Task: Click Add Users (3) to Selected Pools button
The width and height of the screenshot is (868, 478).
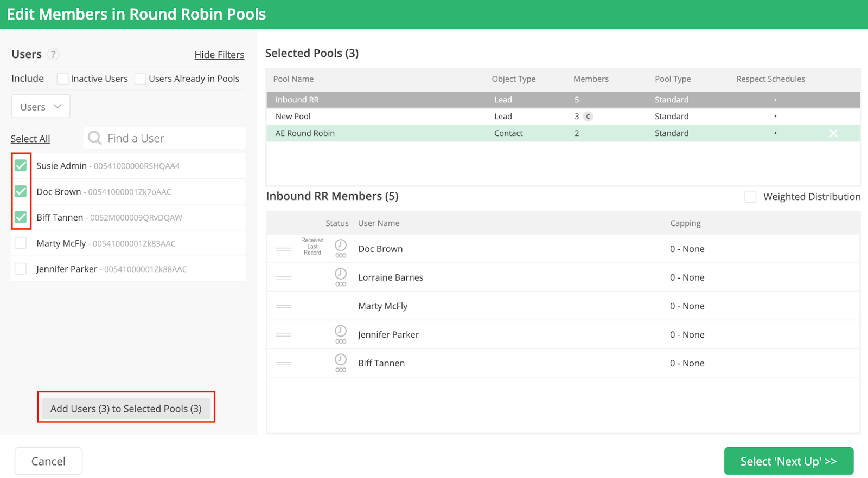Action: click(126, 409)
